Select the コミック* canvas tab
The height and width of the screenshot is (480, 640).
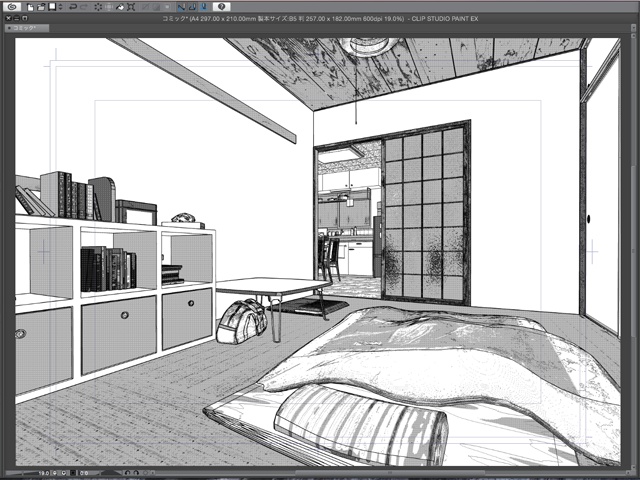[27, 28]
